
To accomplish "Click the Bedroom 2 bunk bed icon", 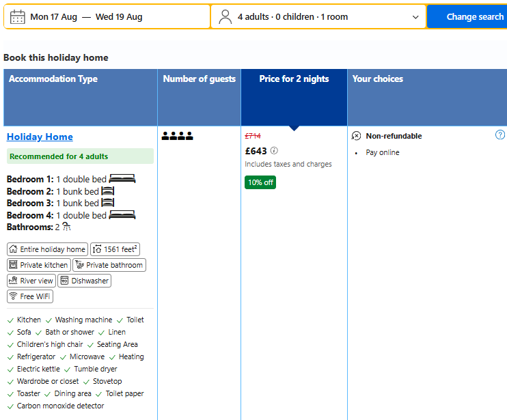I will pos(108,191).
